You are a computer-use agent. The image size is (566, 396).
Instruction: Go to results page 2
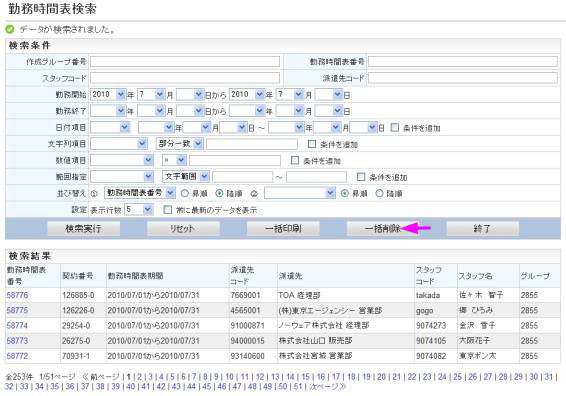pos(139,377)
